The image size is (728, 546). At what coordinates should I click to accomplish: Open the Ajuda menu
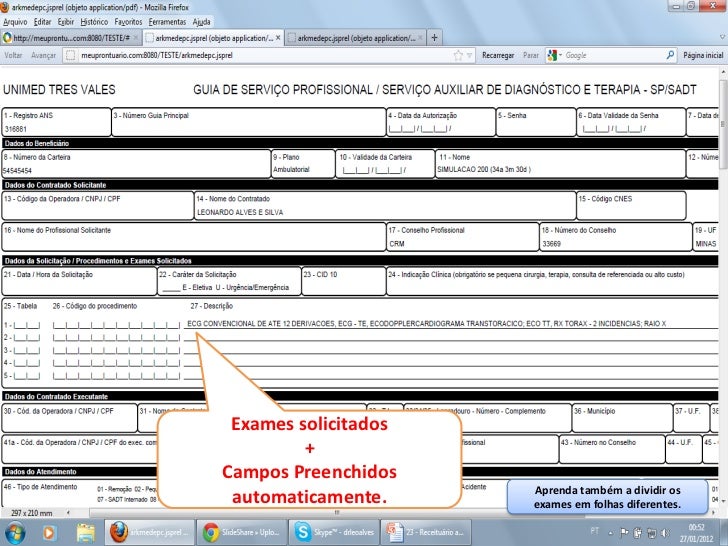click(201, 22)
